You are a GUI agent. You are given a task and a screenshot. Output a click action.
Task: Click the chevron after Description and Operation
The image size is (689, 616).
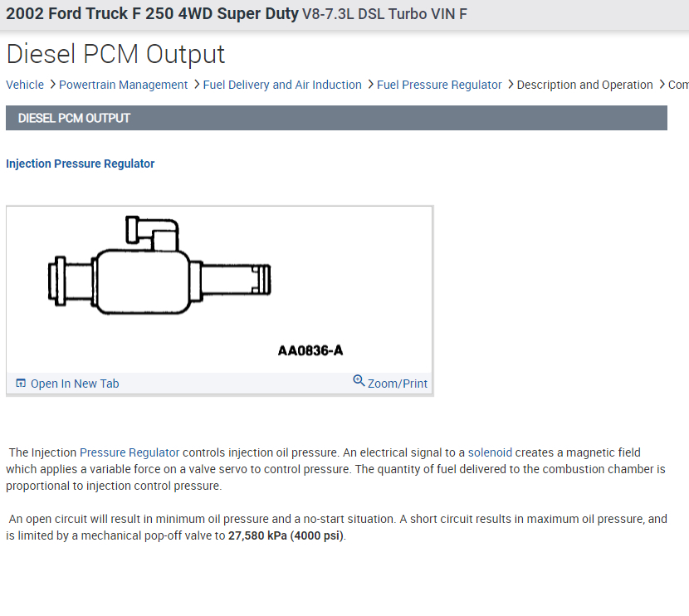point(662,85)
